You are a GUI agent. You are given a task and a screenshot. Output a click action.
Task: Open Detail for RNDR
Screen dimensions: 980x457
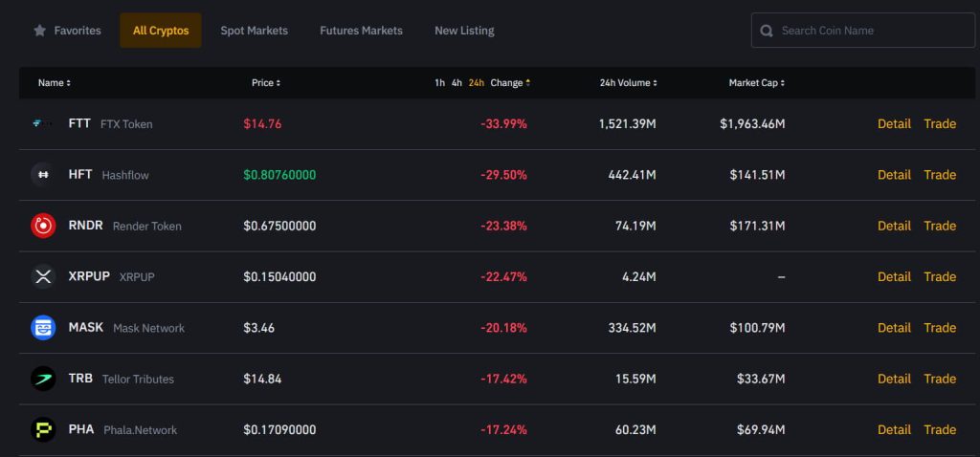tap(894, 226)
